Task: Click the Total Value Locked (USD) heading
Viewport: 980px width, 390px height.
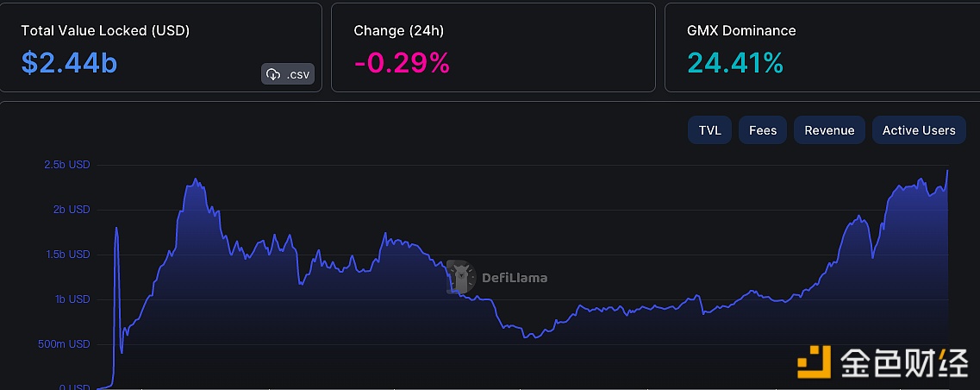Action: [x=105, y=30]
